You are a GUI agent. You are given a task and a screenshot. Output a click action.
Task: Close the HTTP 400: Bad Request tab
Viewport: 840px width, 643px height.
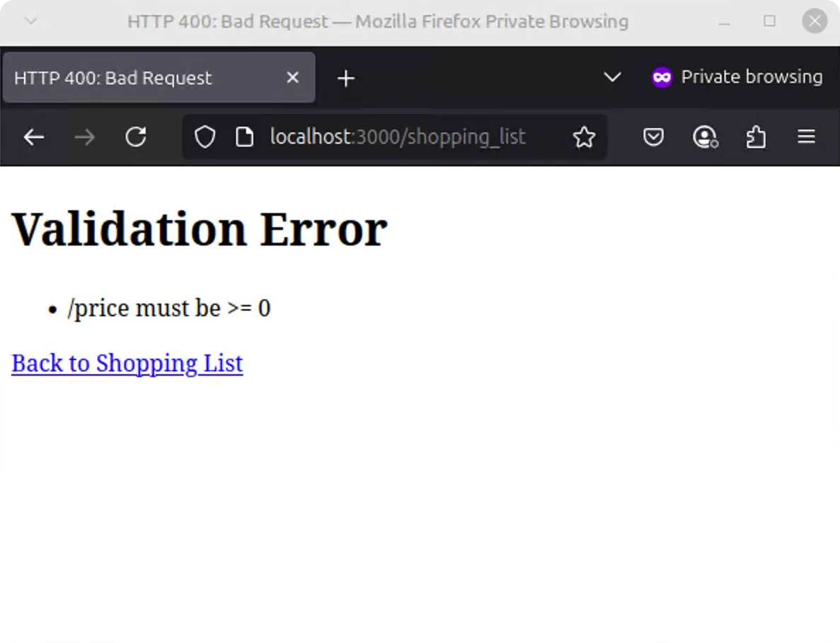[x=292, y=78]
